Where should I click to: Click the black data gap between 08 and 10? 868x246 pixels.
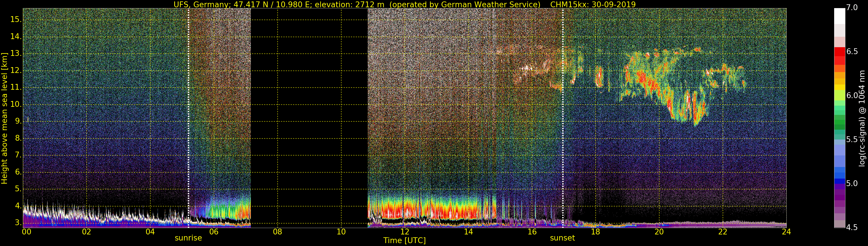[x=309, y=118]
